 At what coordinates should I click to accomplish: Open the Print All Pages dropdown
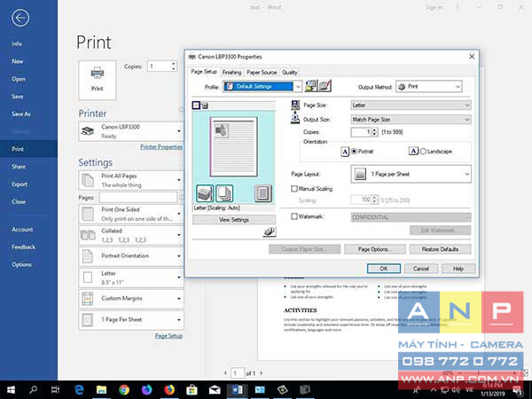[x=131, y=180]
